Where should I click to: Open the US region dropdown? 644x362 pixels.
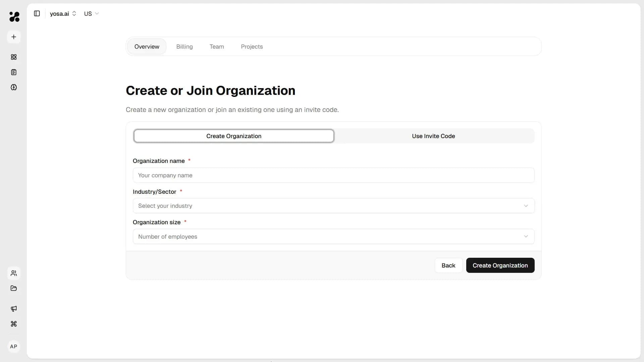(91, 14)
